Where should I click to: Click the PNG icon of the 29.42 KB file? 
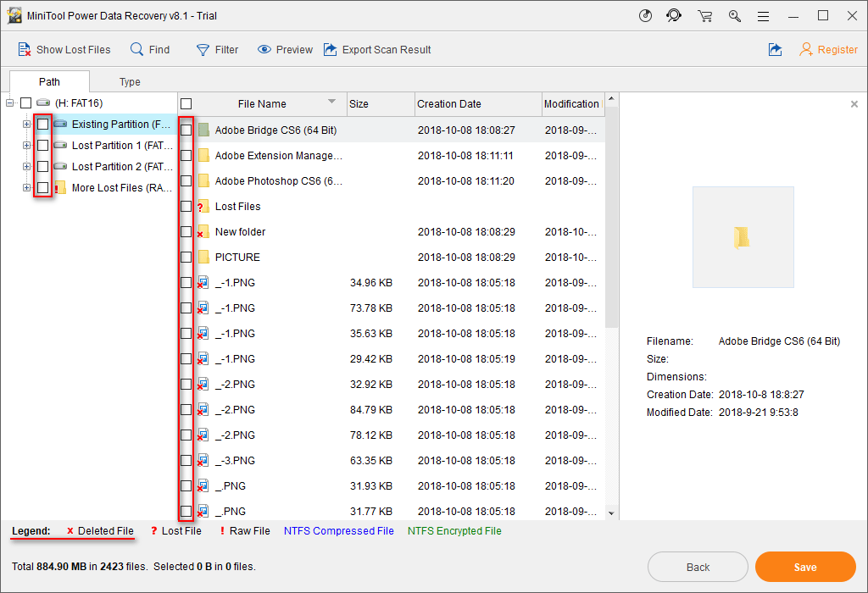click(x=203, y=359)
